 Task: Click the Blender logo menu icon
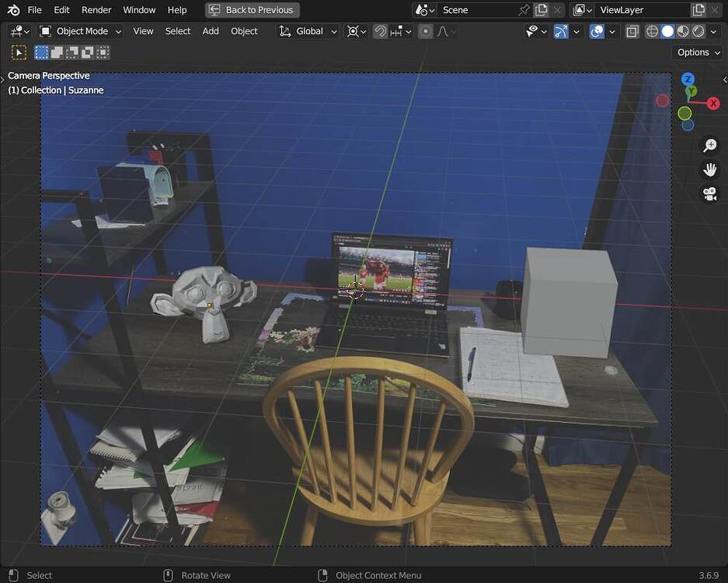pos(13,10)
